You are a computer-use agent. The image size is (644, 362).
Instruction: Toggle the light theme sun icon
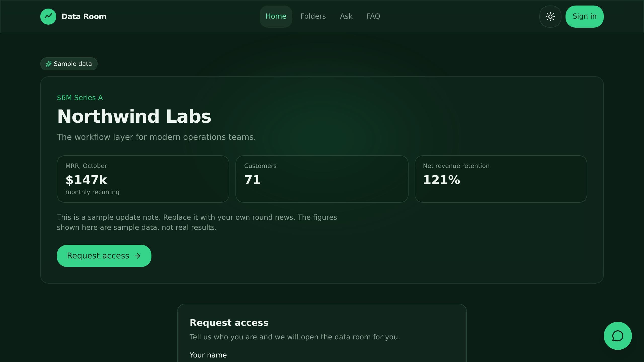[x=550, y=17]
